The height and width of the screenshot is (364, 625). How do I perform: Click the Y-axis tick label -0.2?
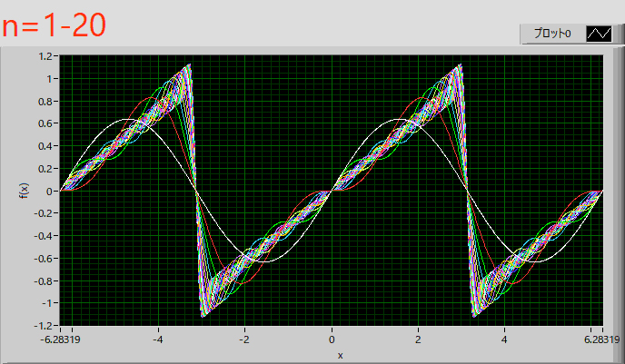[43, 213]
